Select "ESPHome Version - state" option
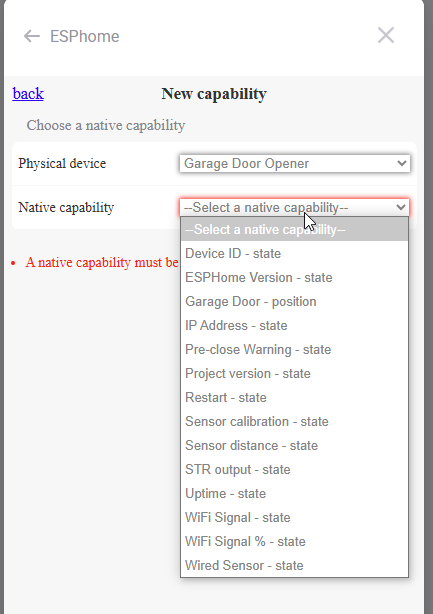This screenshot has width=433, height=614. pos(294,277)
